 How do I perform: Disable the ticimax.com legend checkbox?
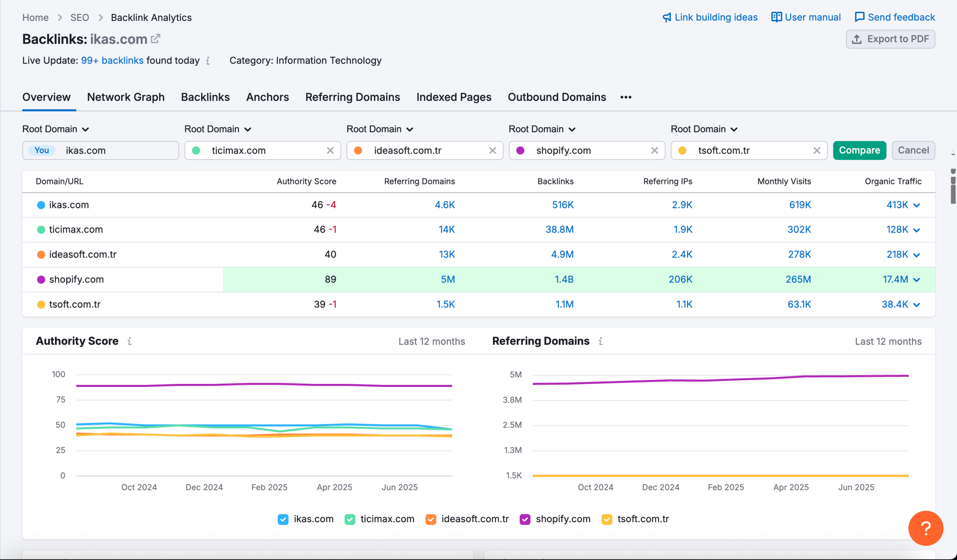[350, 519]
